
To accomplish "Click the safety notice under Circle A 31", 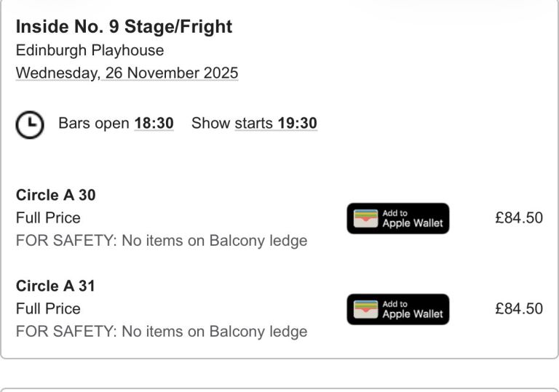I will [162, 332].
